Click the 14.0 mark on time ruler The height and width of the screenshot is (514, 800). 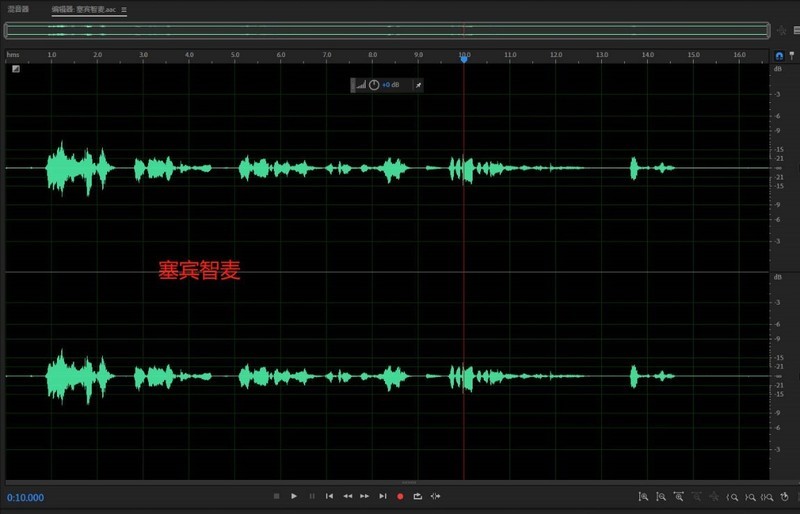[x=648, y=55]
